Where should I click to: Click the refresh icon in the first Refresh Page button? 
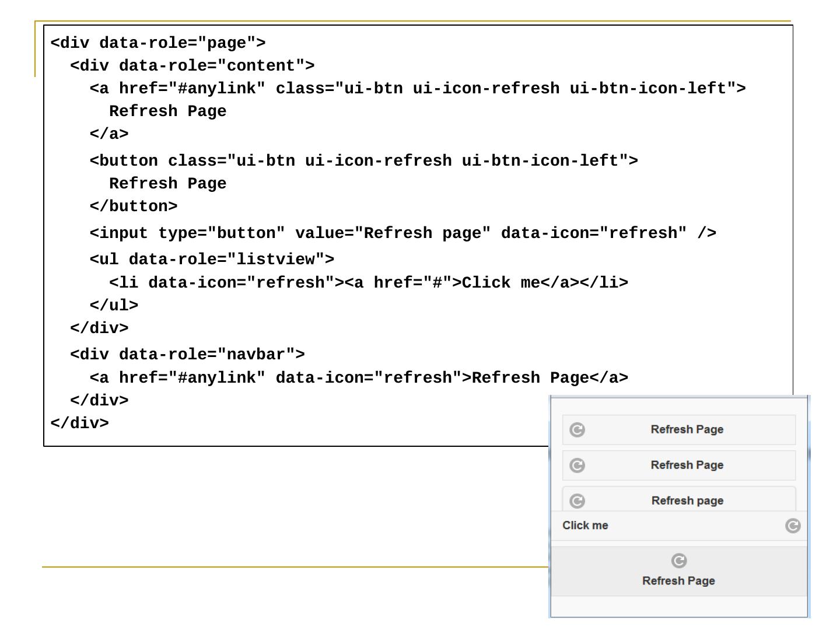(577, 430)
